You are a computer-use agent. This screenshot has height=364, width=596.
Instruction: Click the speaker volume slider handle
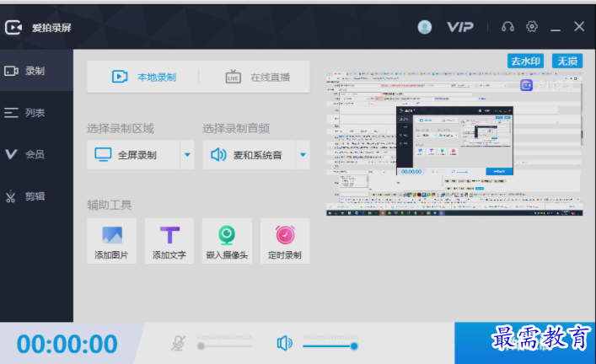pyautogui.click(x=354, y=345)
